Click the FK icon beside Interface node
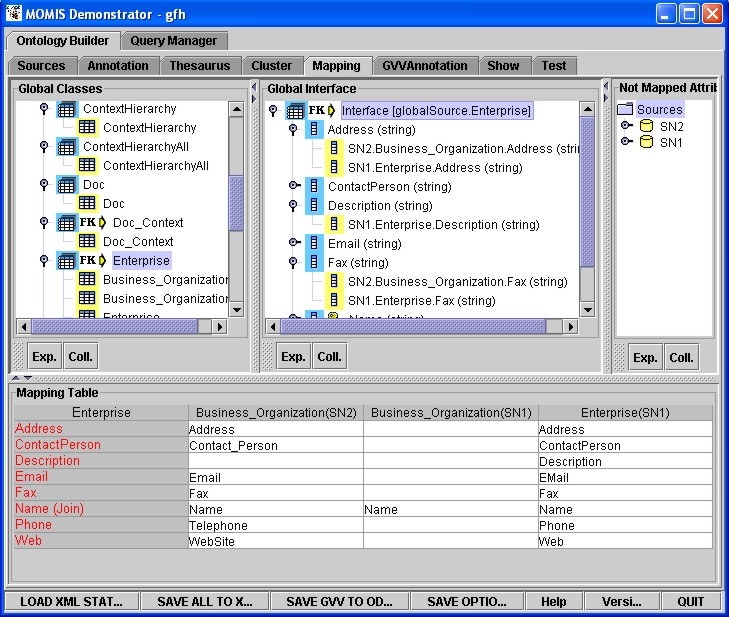The height and width of the screenshot is (617, 729). click(x=317, y=110)
